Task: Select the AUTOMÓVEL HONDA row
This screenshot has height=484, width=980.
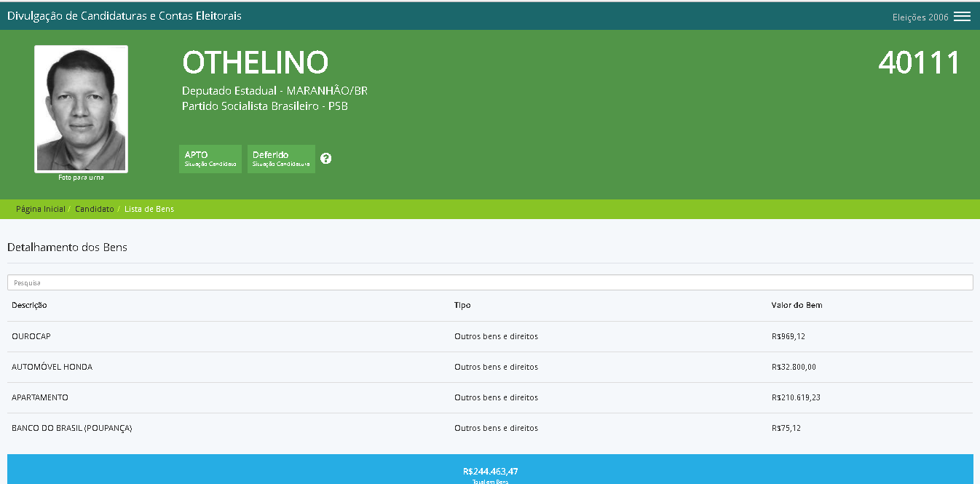Action: 52,367
